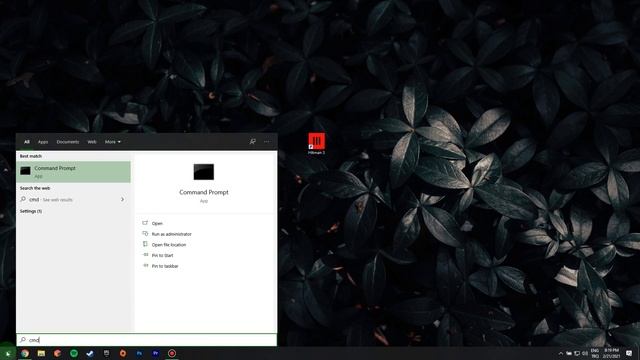Open Steam from the taskbar
The height and width of the screenshot is (360, 640).
(90, 353)
